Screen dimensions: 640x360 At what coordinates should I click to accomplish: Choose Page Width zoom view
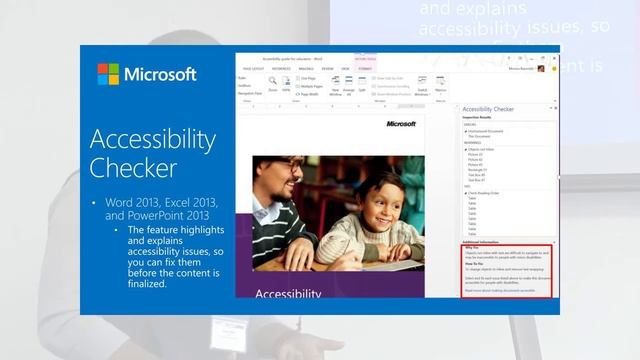[307, 94]
